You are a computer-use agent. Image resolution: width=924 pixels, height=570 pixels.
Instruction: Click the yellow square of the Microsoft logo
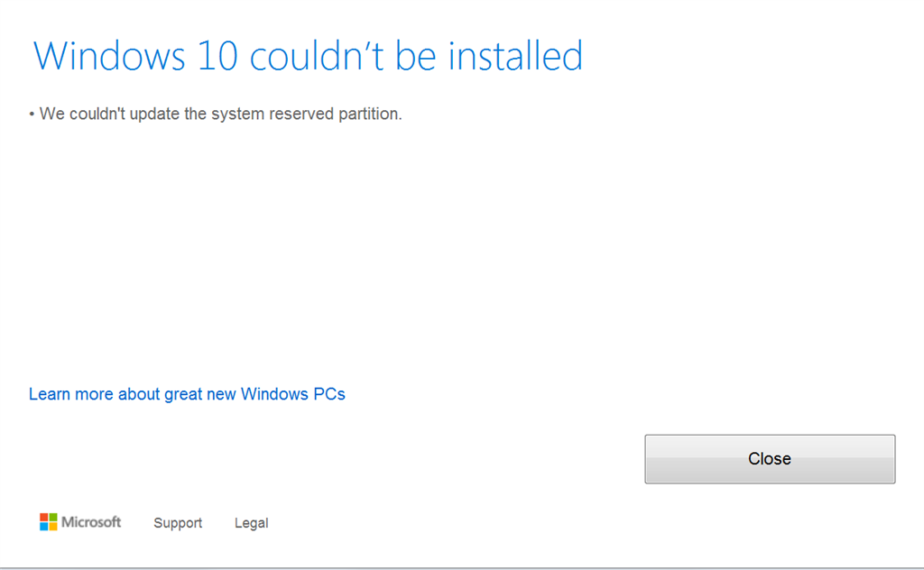tap(52, 527)
